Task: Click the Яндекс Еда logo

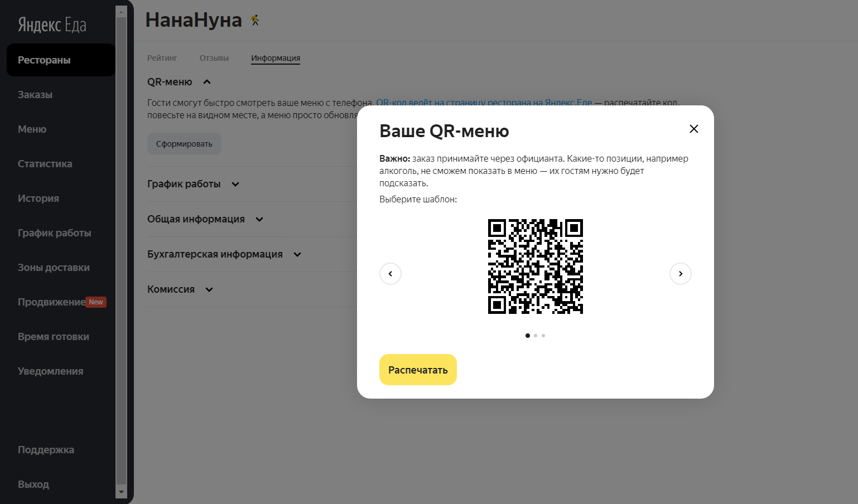Action: 52,25
